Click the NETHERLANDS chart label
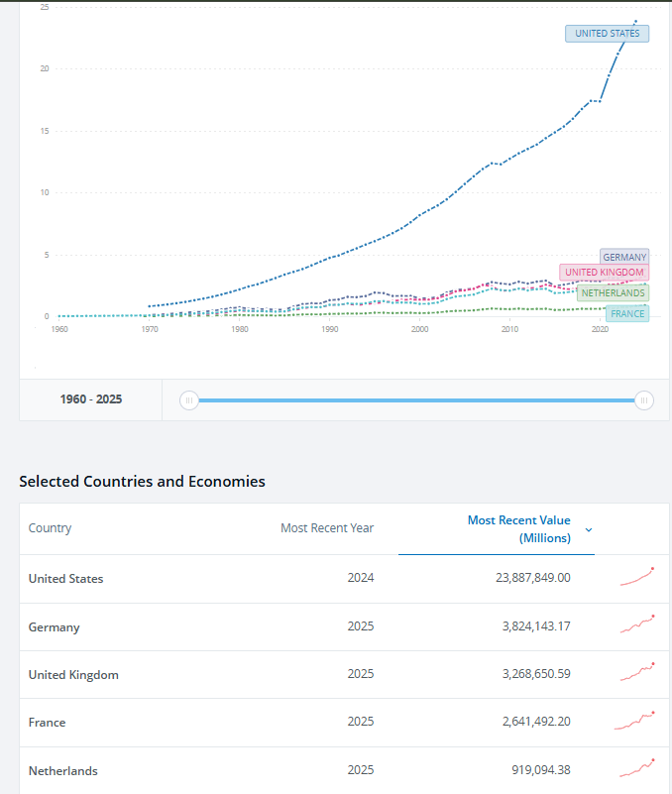The width and height of the screenshot is (672, 794). point(613,293)
